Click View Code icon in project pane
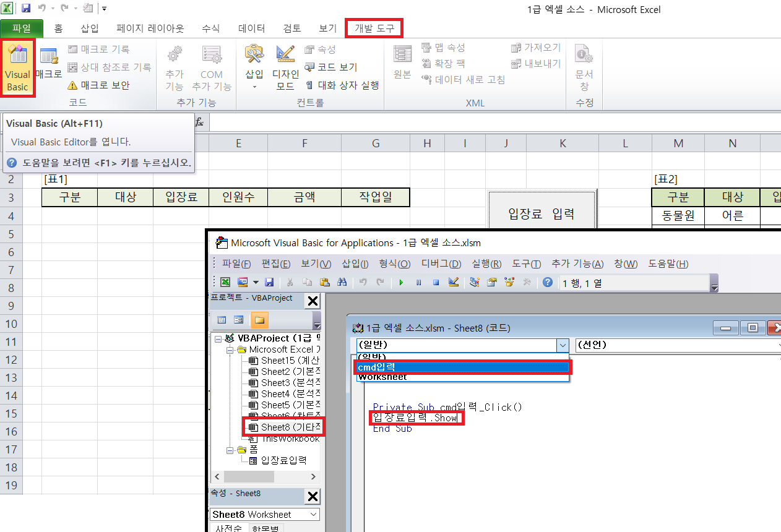Screen dimensions: 781x532 coord(222,320)
